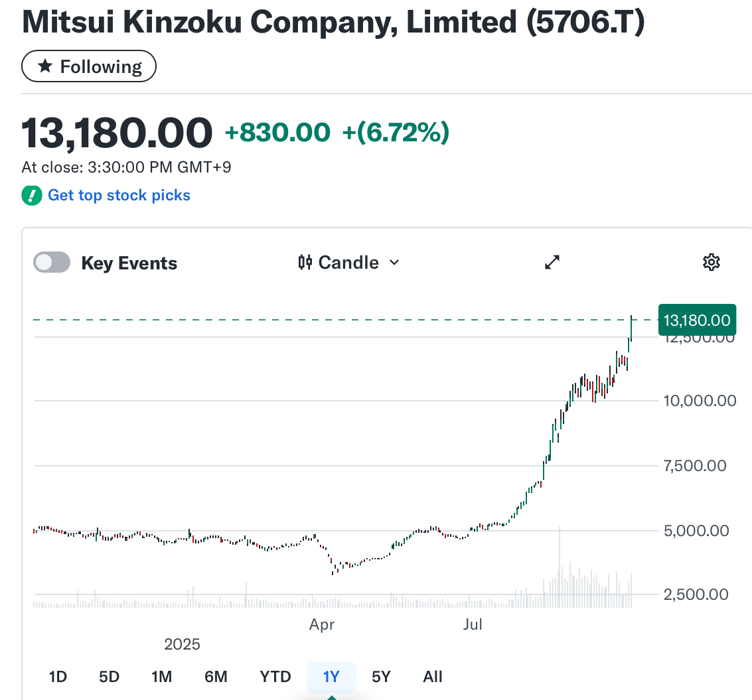Show the 5Y price history
Viewport: 752px width, 700px height.
click(381, 677)
